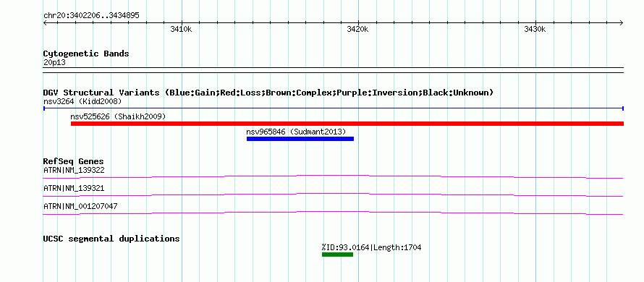The height and width of the screenshot is (282, 644).
Task: Click the ATRN|NM_139321 label
Action: point(74,188)
